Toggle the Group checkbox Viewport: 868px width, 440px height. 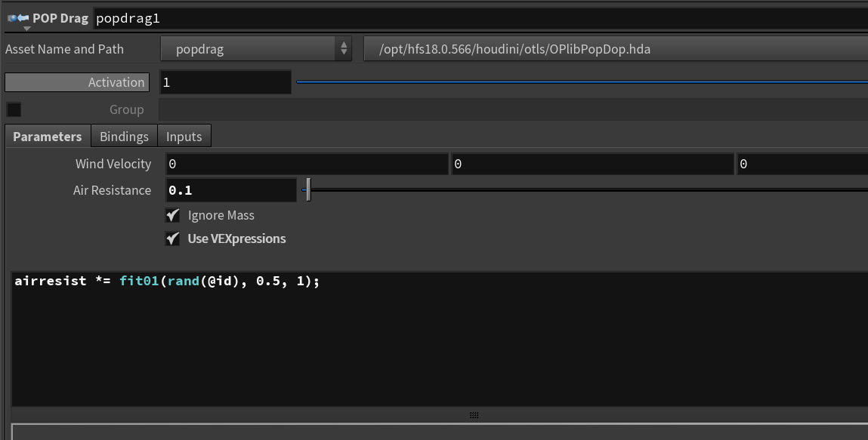(x=14, y=109)
